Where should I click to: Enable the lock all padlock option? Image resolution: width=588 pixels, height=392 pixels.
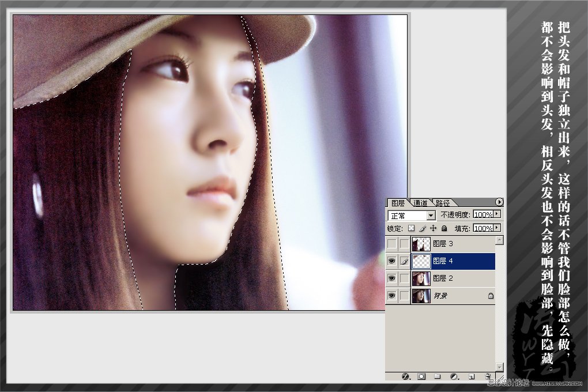[x=444, y=228]
